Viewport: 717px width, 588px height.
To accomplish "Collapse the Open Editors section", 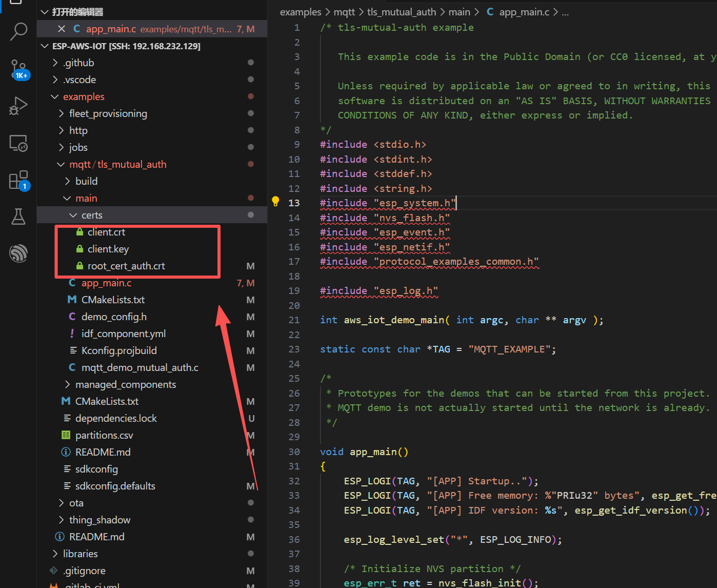I will [x=44, y=12].
